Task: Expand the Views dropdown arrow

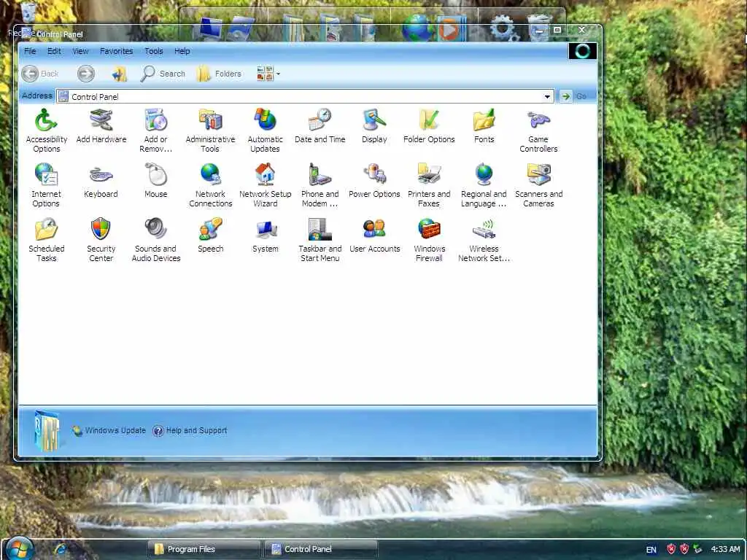Action: click(278, 74)
